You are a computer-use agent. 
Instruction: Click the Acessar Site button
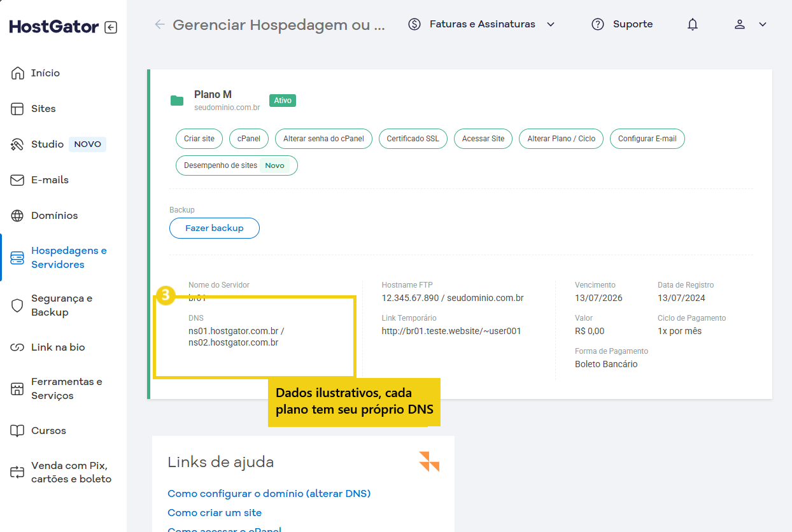(483, 139)
